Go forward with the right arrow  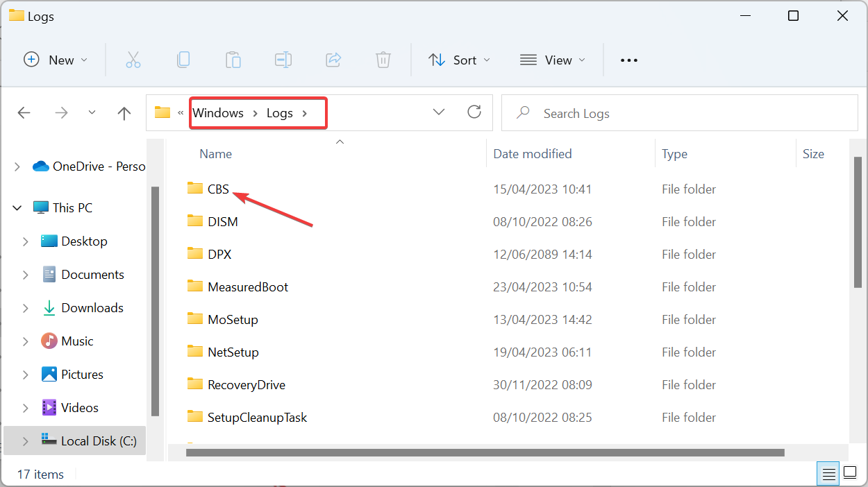tap(61, 113)
